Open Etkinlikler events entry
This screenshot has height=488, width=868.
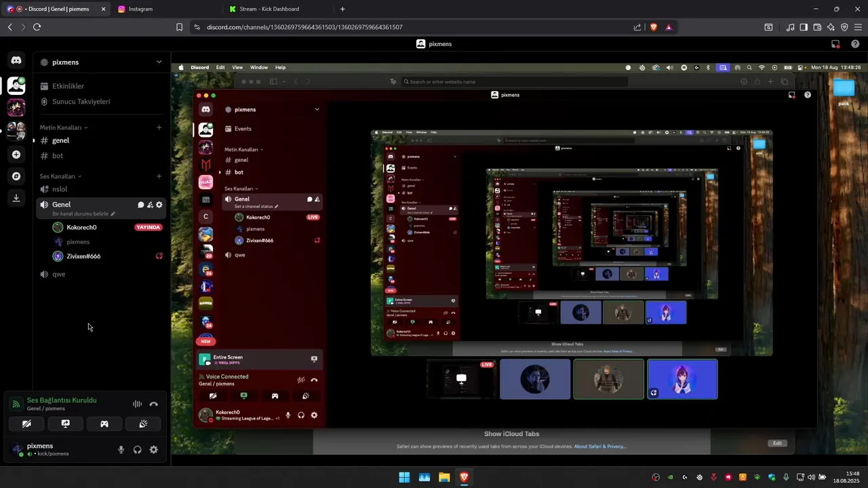[x=102, y=86]
